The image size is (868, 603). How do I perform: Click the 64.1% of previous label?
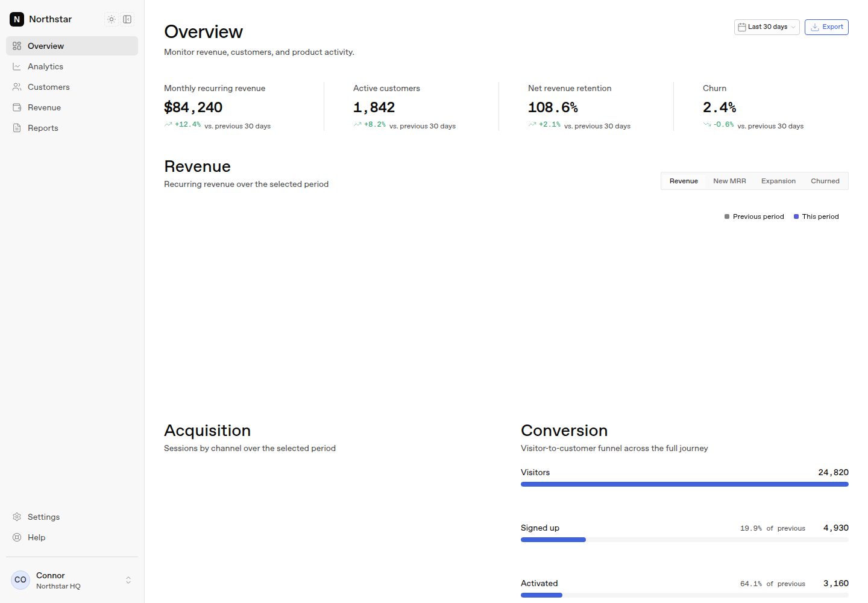pyautogui.click(x=773, y=584)
